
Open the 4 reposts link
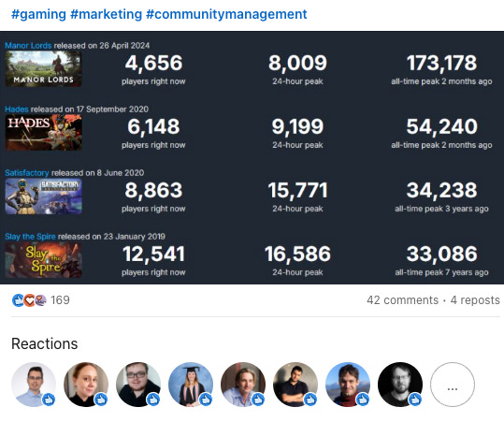(x=475, y=300)
